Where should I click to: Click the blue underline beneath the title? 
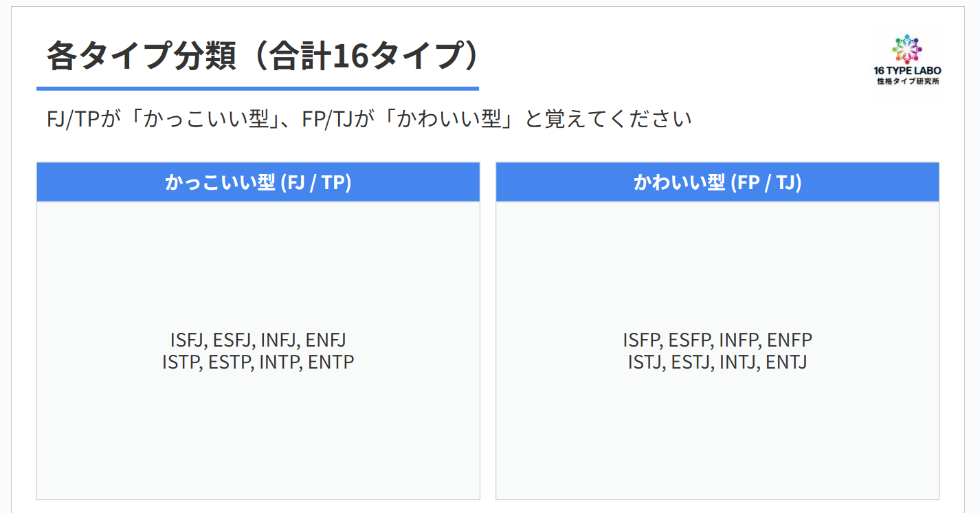click(258, 89)
